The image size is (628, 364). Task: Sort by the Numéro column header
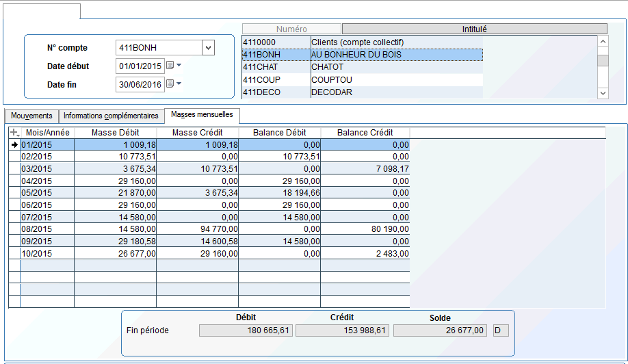coord(291,29)
